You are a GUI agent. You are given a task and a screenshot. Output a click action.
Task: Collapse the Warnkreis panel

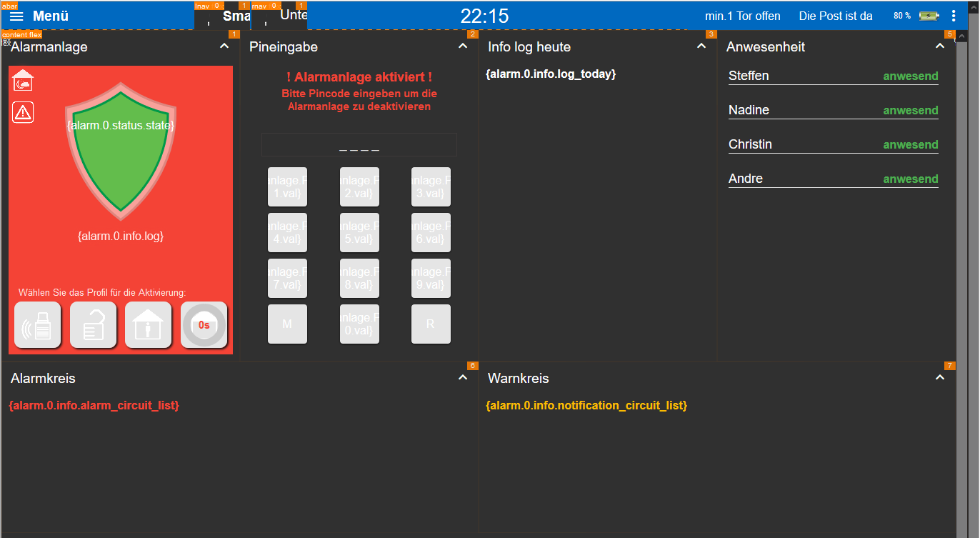(x=940, y=378)
